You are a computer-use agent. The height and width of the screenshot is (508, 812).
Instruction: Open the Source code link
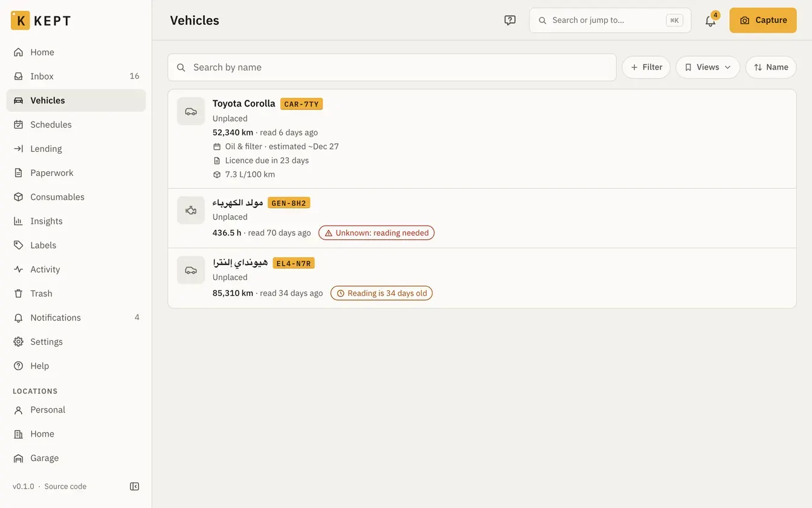(65, 486)
